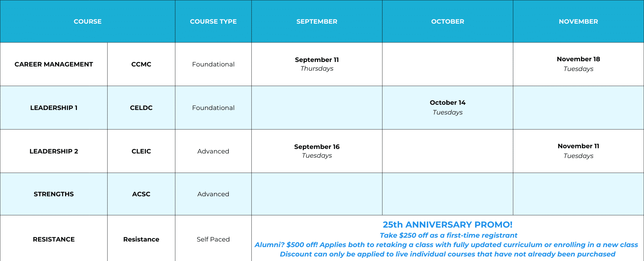644x261 pixels.
Task: Select the October 14 Tuesdays session
Action: tap(447, 107)
